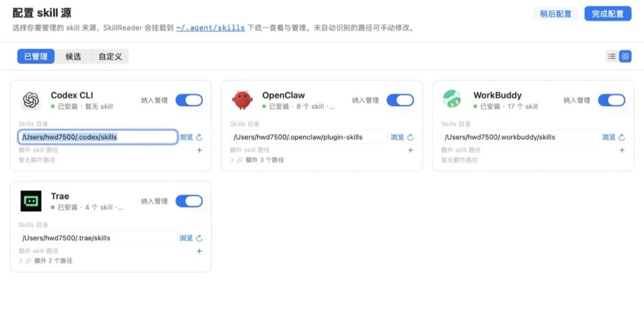Refresh the OpenClaw skills directory
The image size is (644, 334).
[x=410, y=137]
